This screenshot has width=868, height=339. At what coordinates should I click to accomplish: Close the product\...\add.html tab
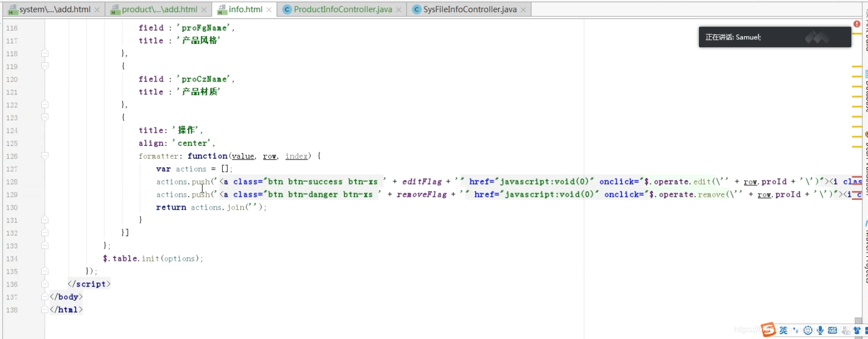coord(204,10)
